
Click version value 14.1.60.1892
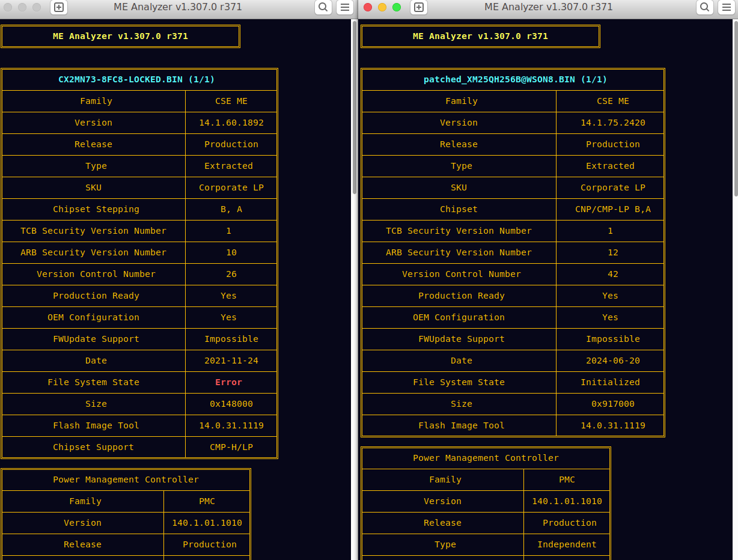[231, 123]
